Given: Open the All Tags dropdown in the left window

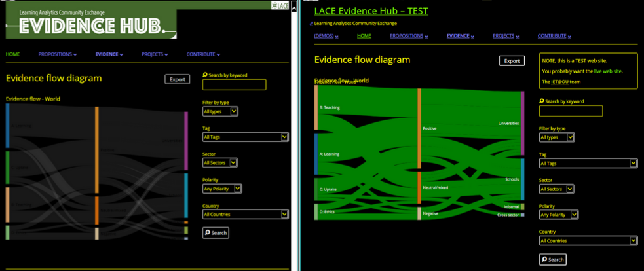Looking at the screenshot, I should tap(246, 137).
